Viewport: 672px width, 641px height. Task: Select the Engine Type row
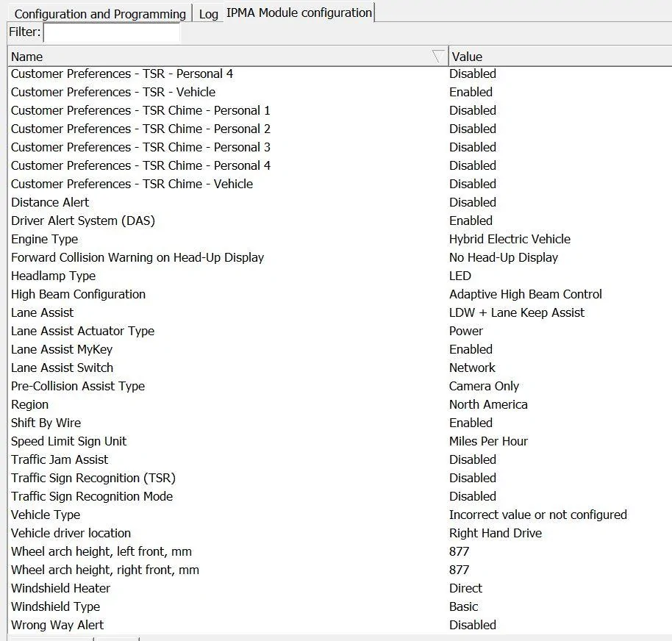[44, 239]
